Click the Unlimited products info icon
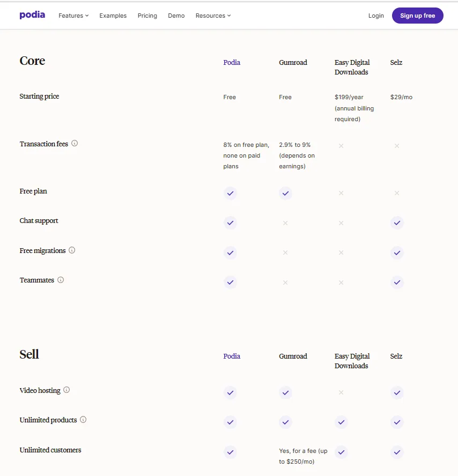The width and height of the screenshot is (458, 476). pyautogui.click(x=83, y=420)
